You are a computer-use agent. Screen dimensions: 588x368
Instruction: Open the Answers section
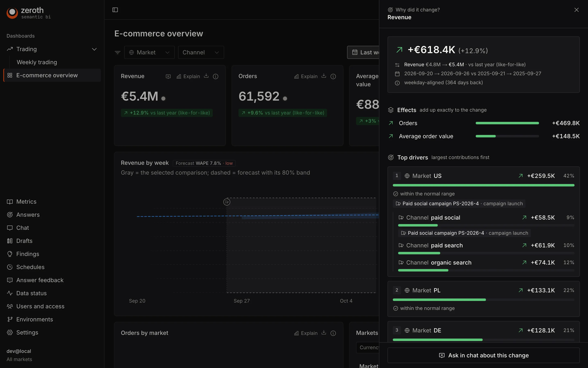click(28, 215)
